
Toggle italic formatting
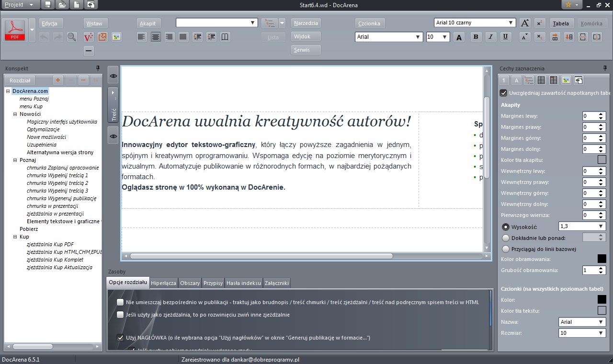coord(490,37)
